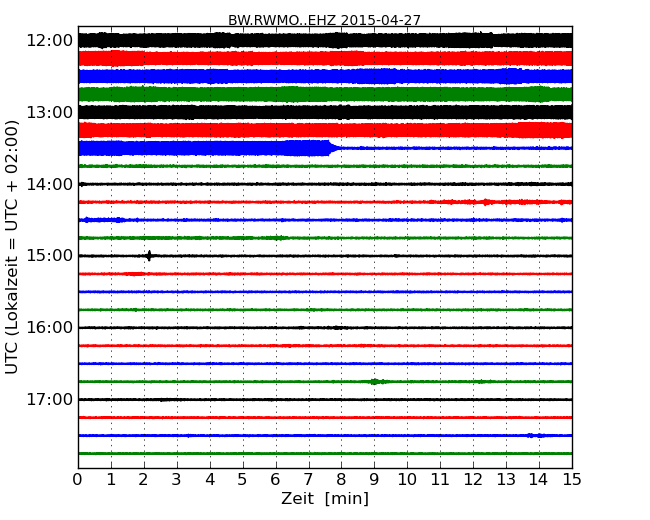The image size is (650, 520).
Task: Click the red 14:15 trace burst near 12 minutes
Action: click(x=486, y=202)
